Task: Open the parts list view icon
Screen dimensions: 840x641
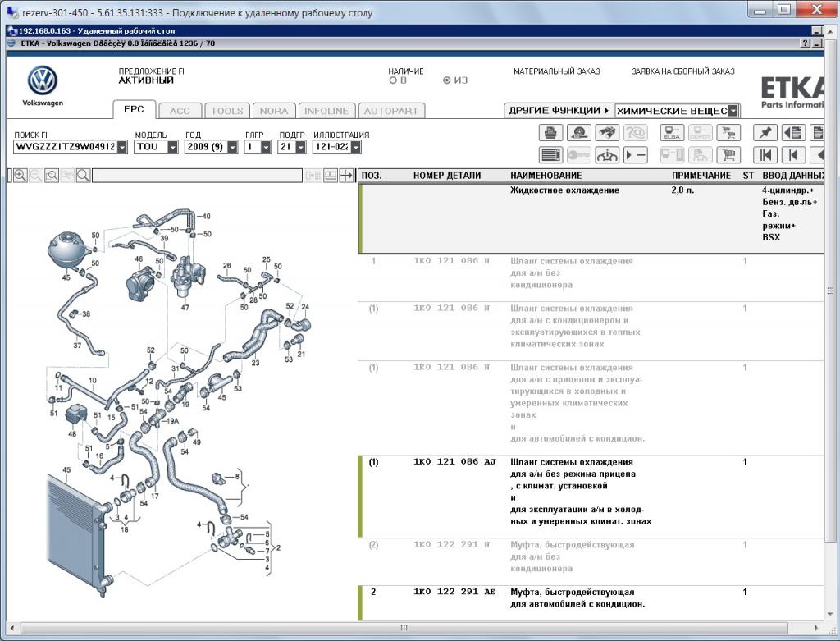Action: pyautogui.click(x=550, y=155)
